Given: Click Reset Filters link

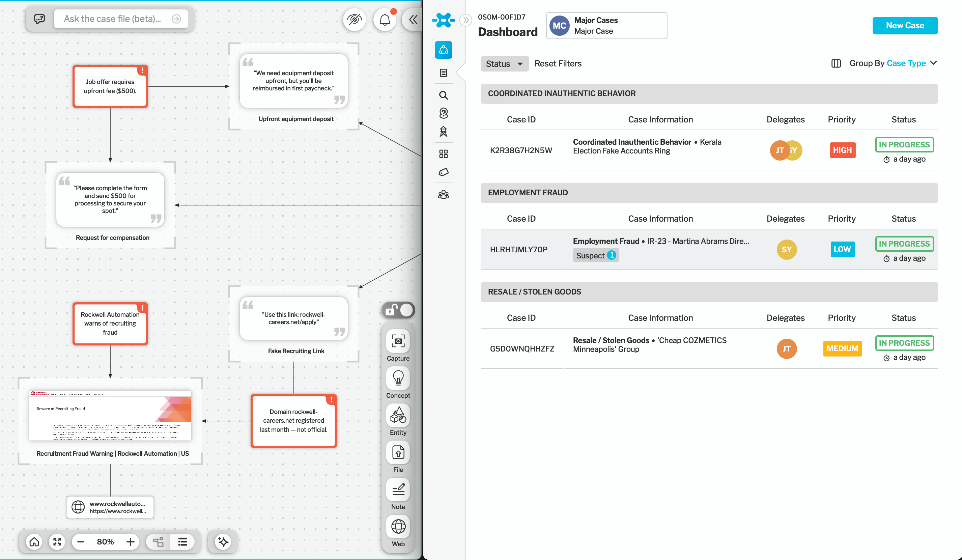Looking at the screenshot, I should click(x=558, y=64).
